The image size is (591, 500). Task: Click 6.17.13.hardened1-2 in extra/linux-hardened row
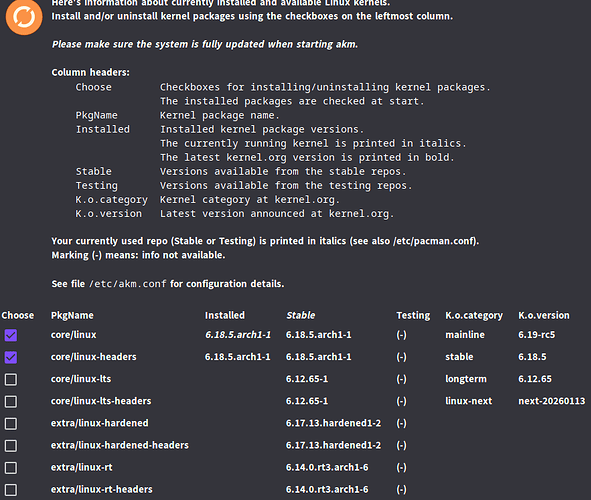tap(333, 423)
